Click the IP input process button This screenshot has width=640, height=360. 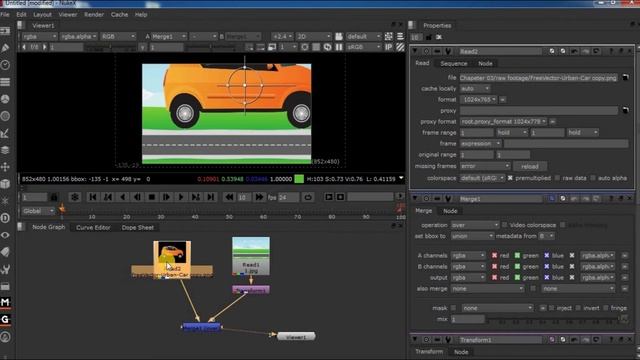click(x=388, y=47)
